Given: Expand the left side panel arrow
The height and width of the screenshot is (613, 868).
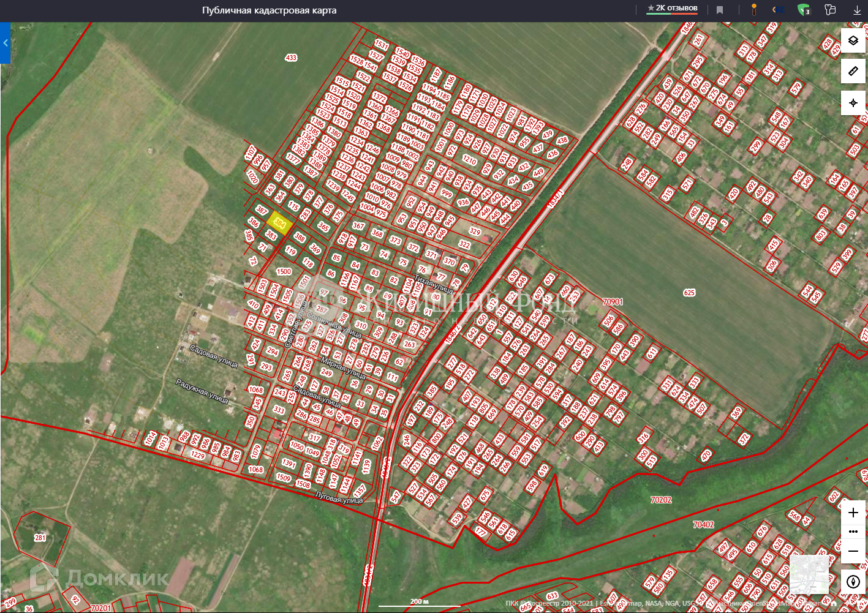Looking at the screenshot, I should (x=6, y=43).
